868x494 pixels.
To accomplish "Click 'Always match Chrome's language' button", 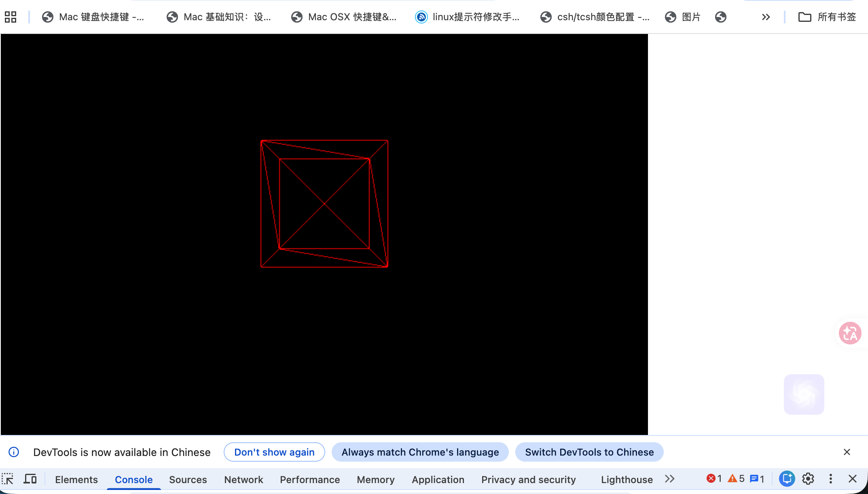I will point(420,452).
